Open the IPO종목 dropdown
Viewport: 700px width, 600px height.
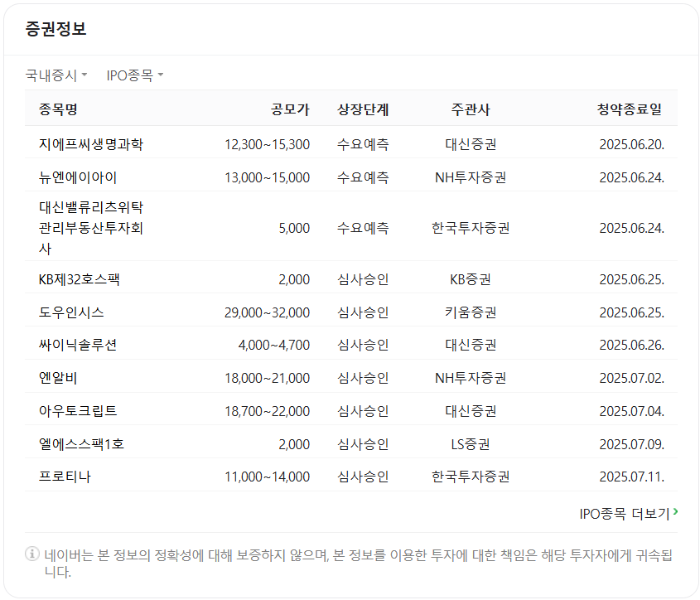coord(135,75)
